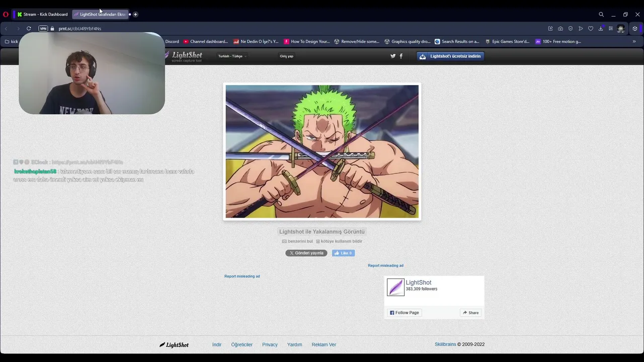Toggle the VPN badge in address bar
Screen dimensions: 644x362
pos(43,29)
